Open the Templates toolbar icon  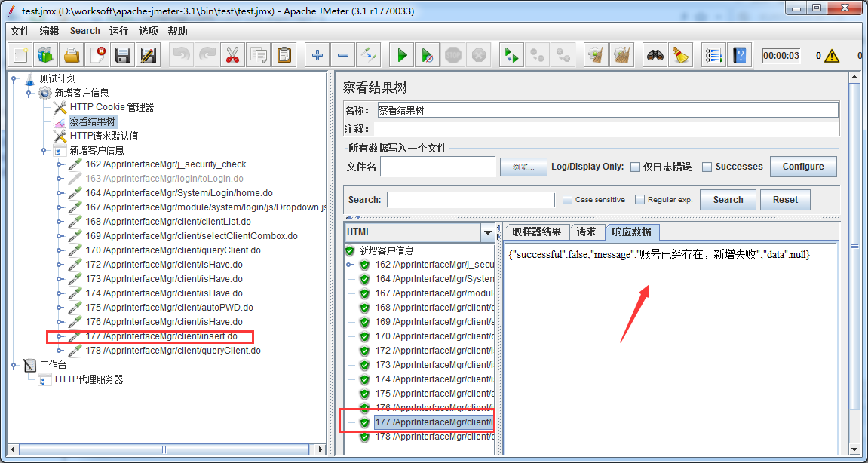tap(45, 55)
